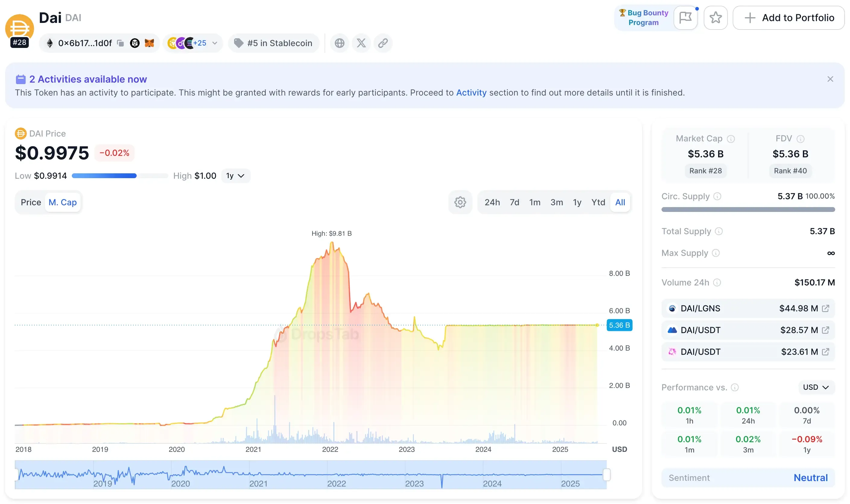The image size is (850, 504).
Task: Open the #5 in Stablecoin category tag
Action: (274, 43)
